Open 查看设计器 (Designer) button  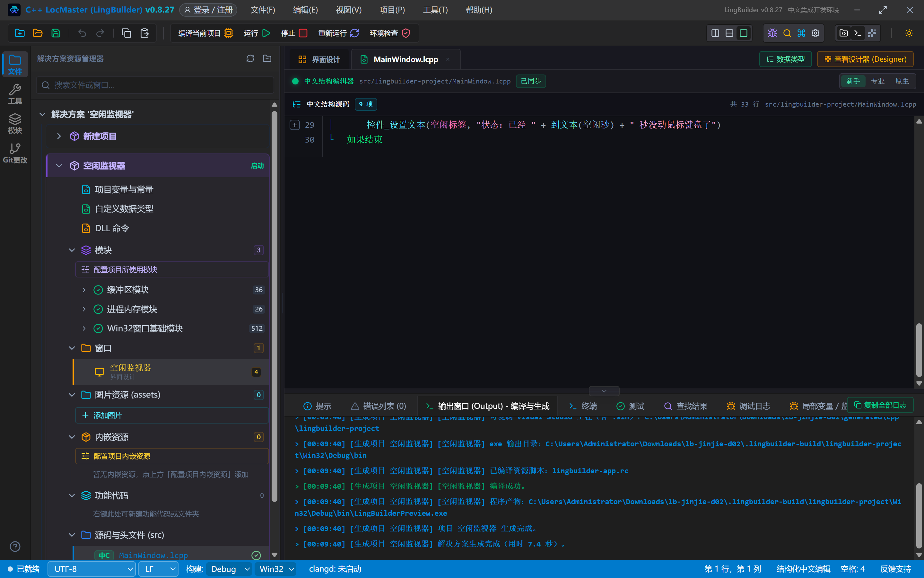tap(865, 59)
